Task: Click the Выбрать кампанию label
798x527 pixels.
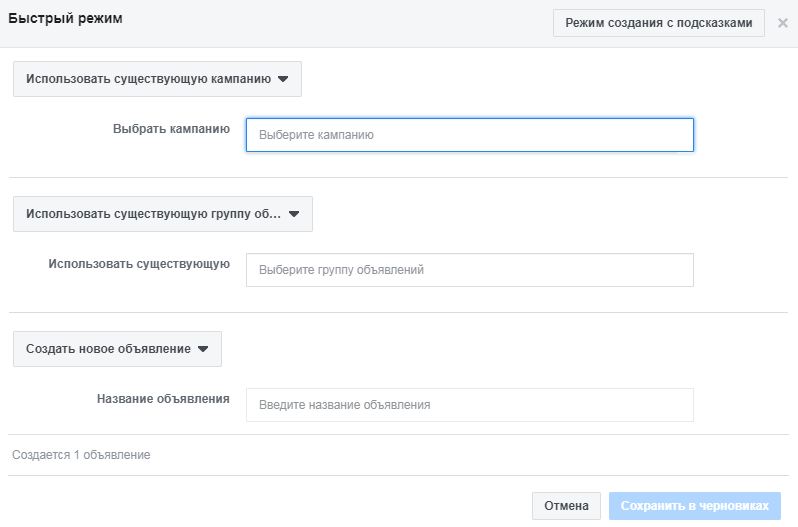Action: click(171, 129)
